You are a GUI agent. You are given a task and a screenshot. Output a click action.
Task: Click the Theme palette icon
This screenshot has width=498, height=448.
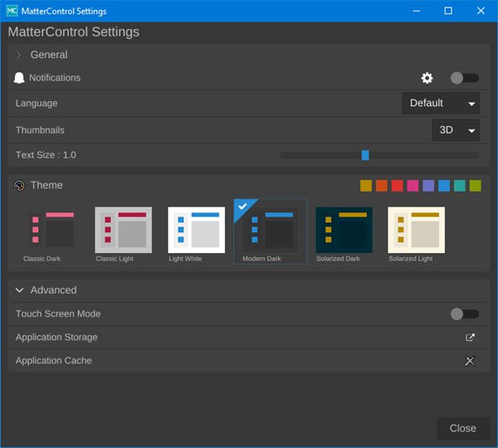click(19, 186)
